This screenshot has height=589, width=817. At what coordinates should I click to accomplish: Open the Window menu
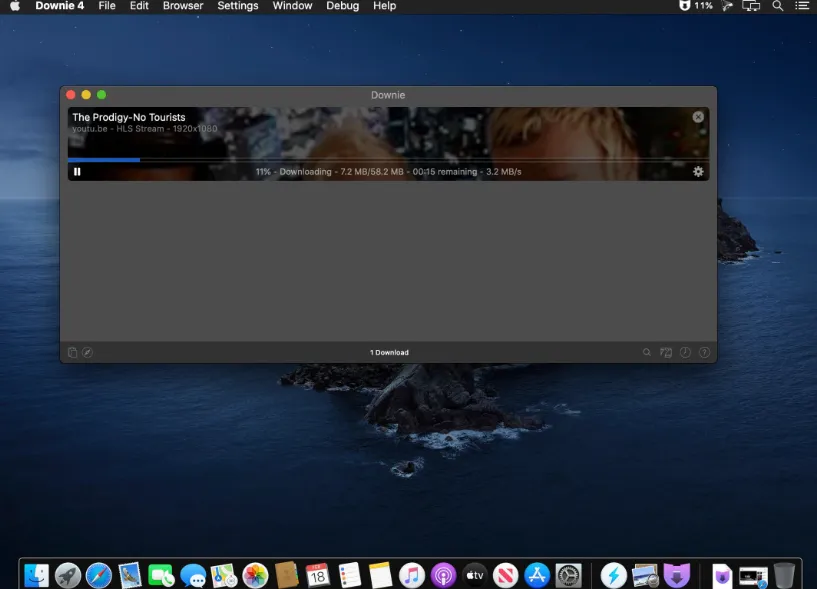click(292, 6)
